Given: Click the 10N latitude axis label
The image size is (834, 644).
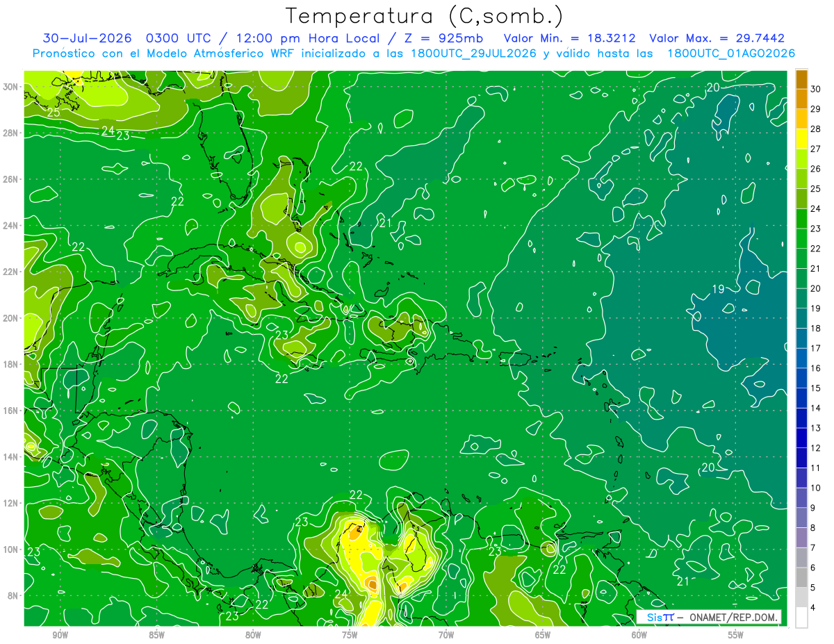Looking at the screenshot, I should [10, 550].
